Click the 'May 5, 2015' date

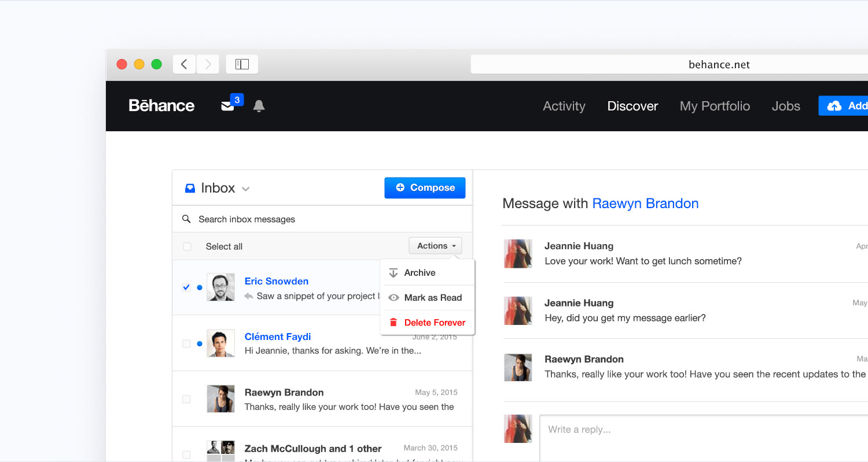(436, 392)
